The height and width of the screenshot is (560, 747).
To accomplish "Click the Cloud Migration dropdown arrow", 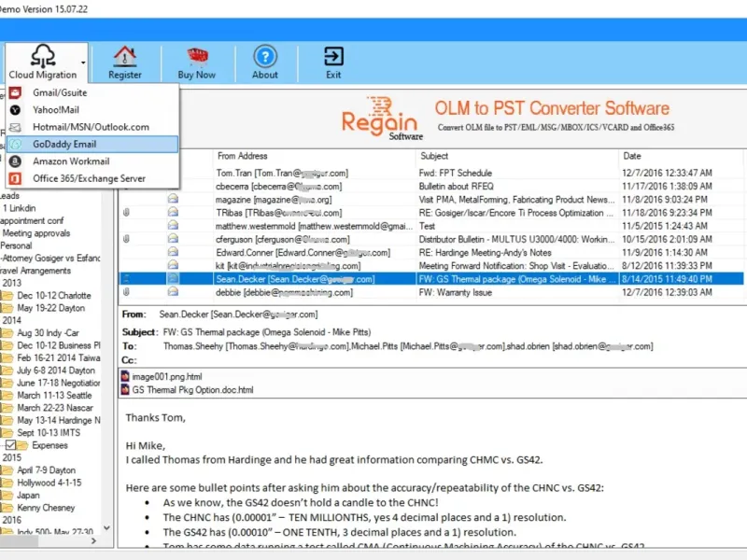I will (x=83, y=63).
